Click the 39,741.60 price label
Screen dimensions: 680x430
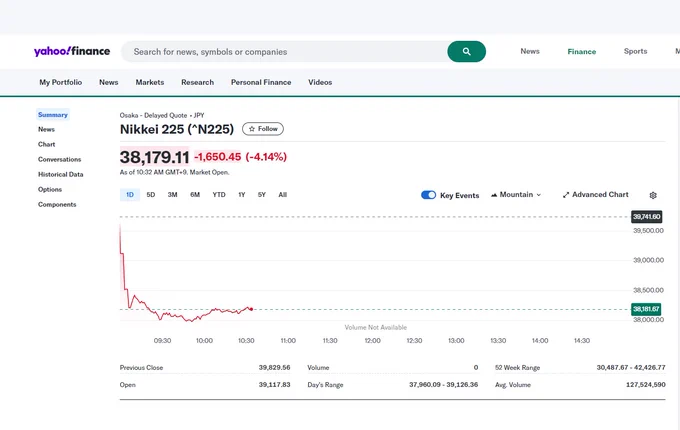(646, 216)
